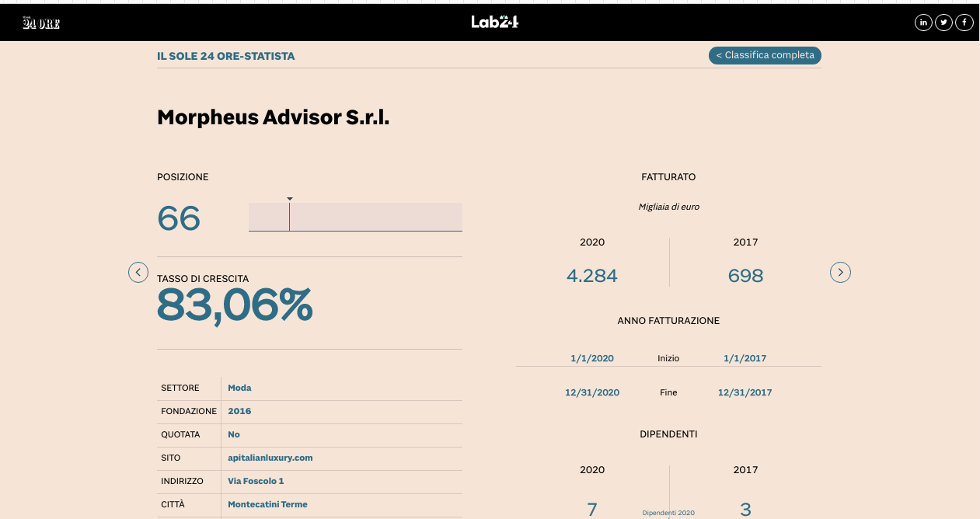Screen dimensions: 980x519
Task: Click position marker on ranking bar
Action: tap(289, 214)
